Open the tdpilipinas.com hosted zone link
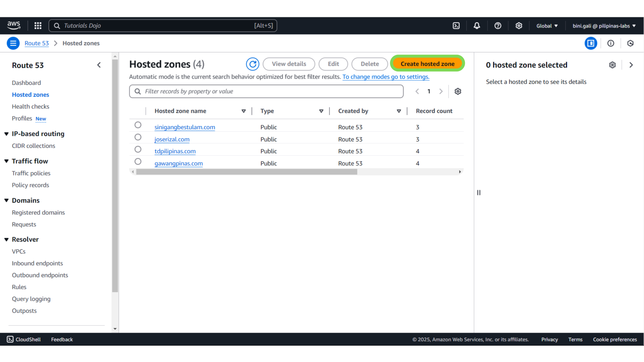The height and width of the screenshot is (362, 644). (175, 151)
